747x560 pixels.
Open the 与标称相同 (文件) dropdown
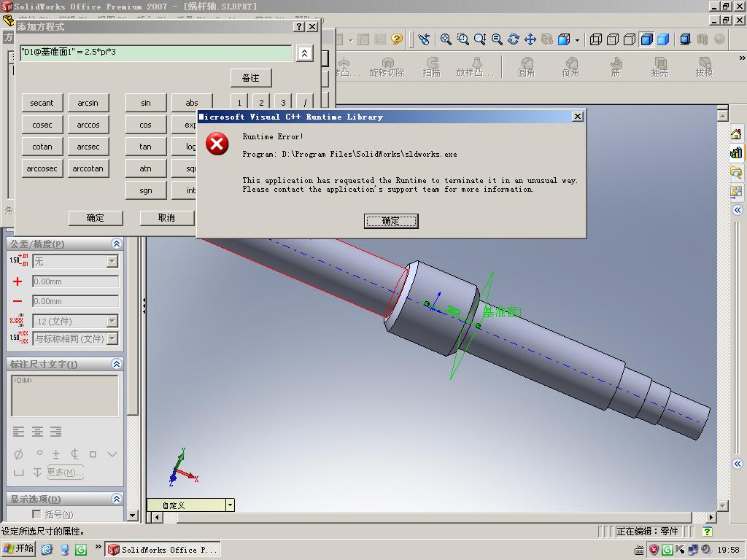(x=112, y=338)
